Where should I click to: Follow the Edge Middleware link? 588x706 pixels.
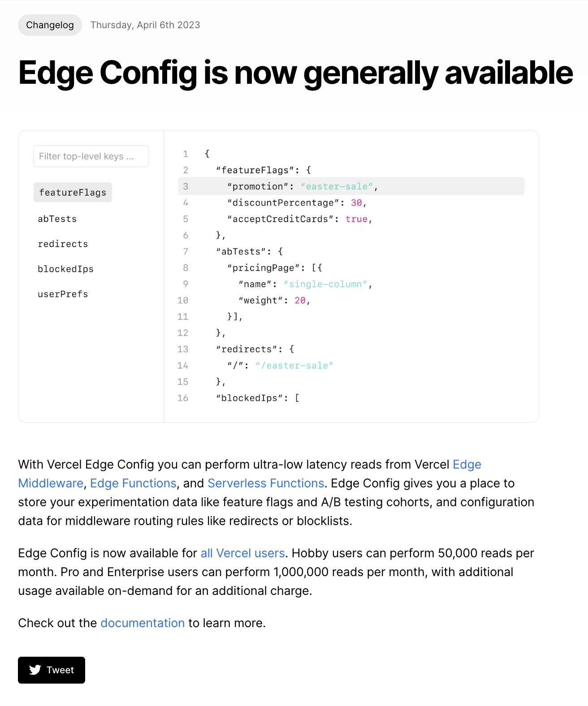click(51, 483)
